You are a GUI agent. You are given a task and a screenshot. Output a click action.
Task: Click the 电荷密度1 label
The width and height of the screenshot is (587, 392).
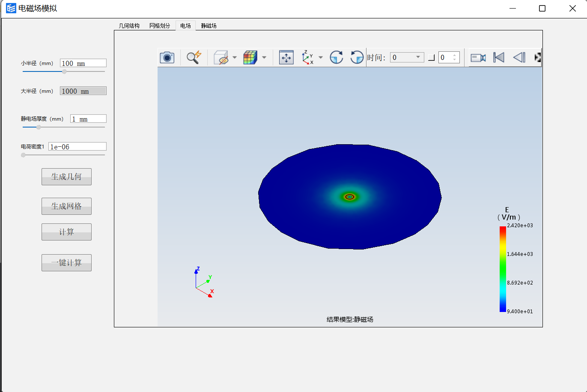33,147
